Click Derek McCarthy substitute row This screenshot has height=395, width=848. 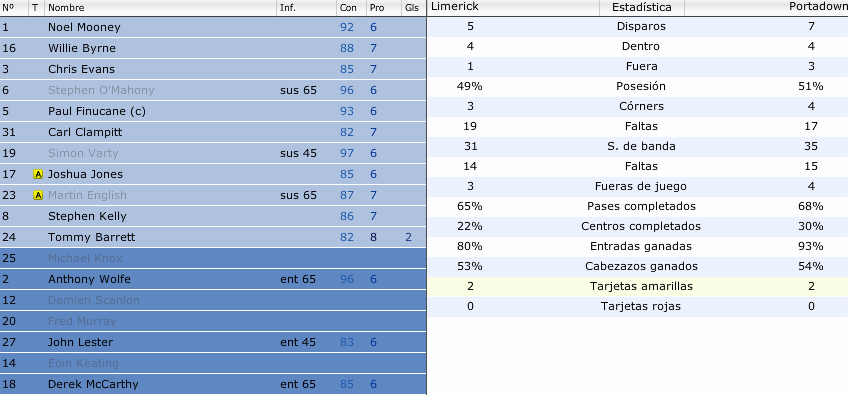tap(213, 384)
